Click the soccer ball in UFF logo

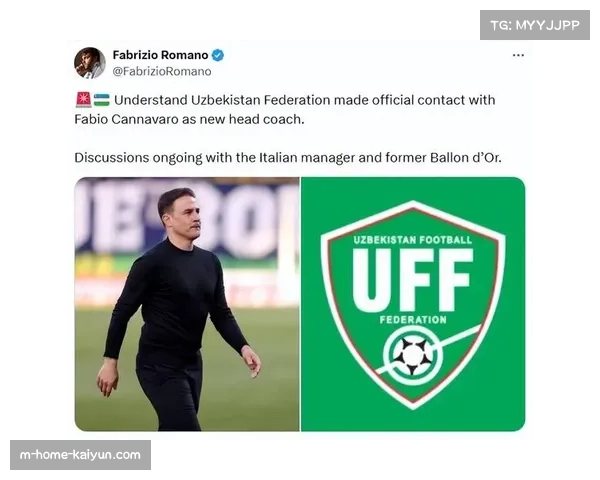pos(412,356)
